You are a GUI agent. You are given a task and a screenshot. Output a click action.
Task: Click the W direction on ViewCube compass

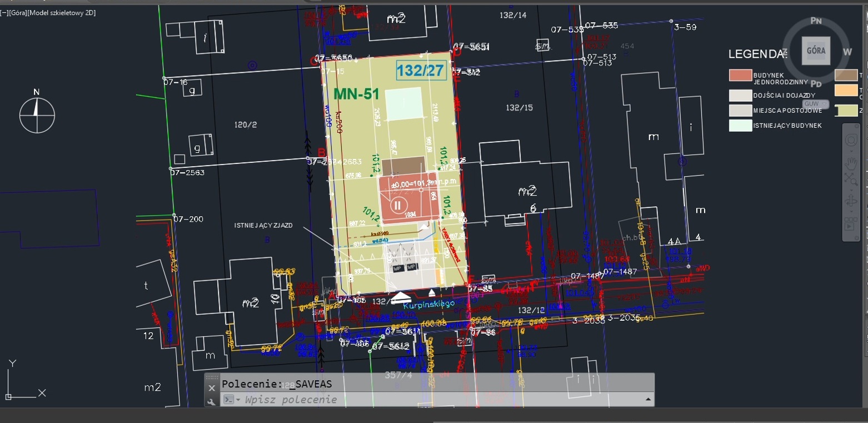[847, 52]
